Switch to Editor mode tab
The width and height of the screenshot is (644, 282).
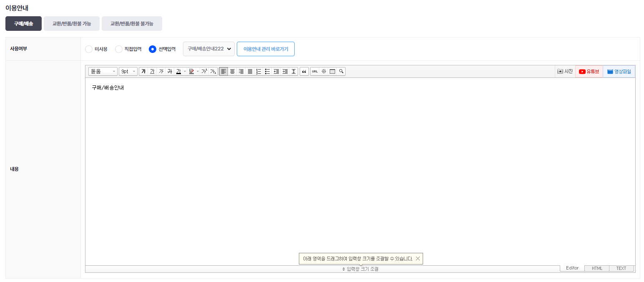pos(572,268)
